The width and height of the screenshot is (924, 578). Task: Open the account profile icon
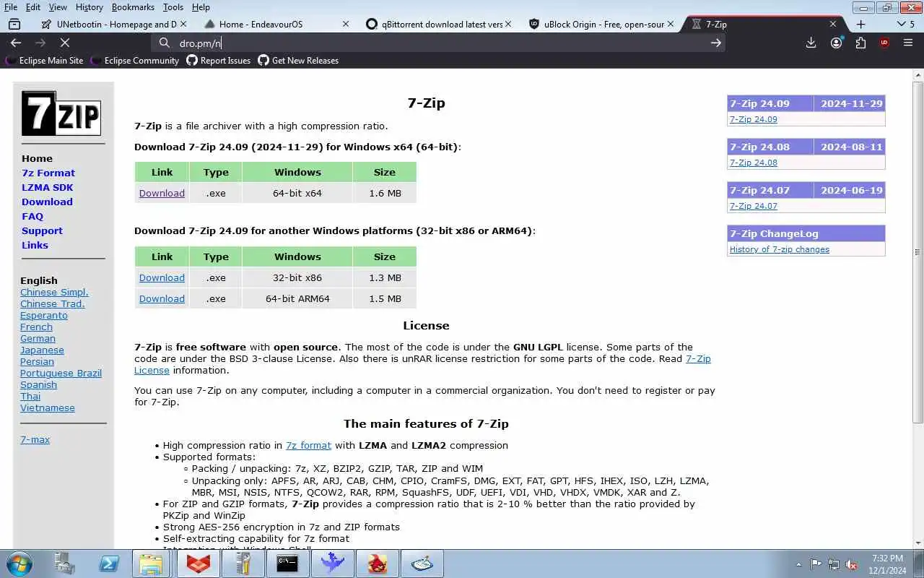[836, 43]
